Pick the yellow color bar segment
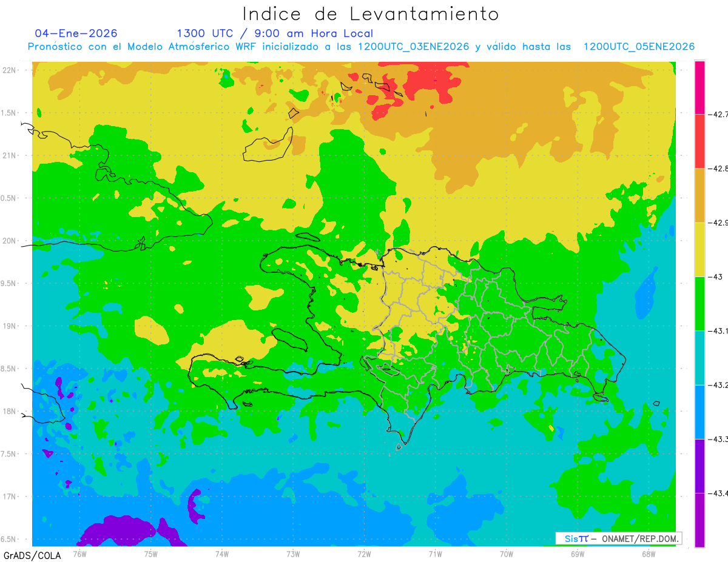This screenshot has width=728, height=562. (x=699, y=250)
